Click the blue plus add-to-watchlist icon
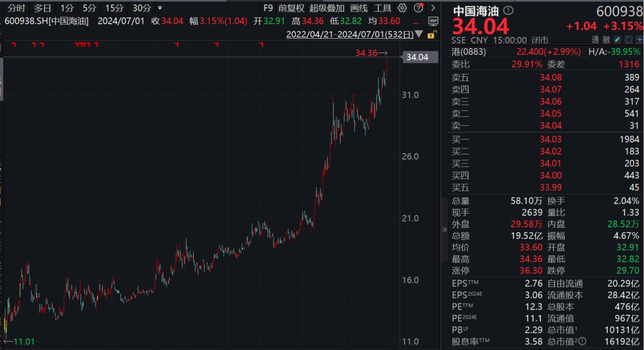This screenshot has height=350, width=644. pyautogui.click(x=639, y=39)
